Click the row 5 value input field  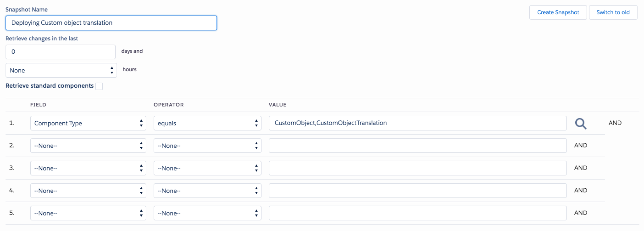417,213
